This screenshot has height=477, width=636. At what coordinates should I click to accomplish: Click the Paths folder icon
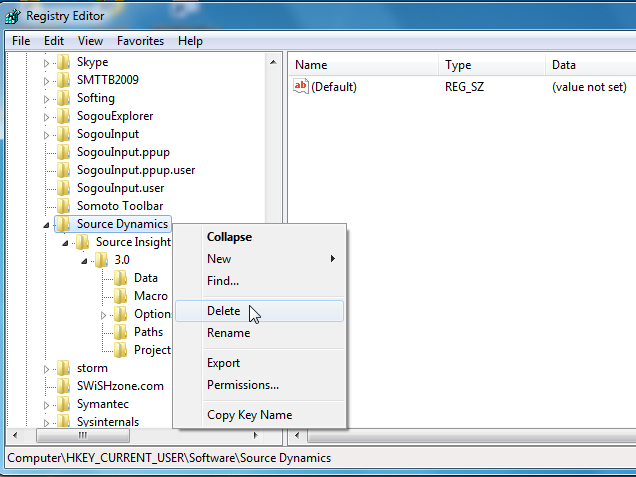(120, 332)
